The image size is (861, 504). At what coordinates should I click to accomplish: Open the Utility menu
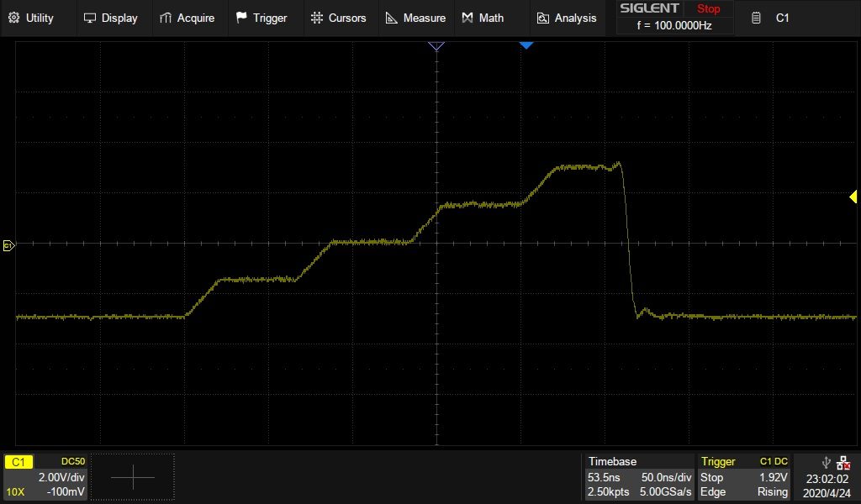pos(31,18)
